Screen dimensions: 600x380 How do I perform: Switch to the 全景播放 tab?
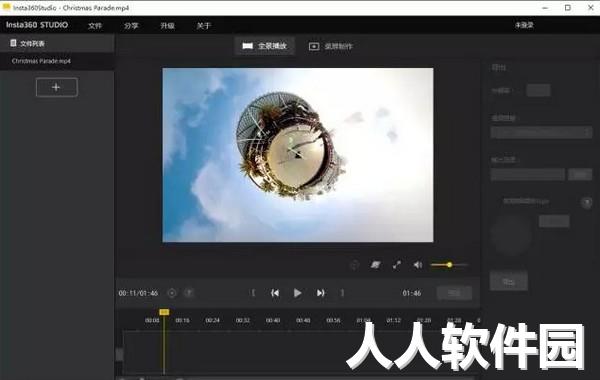(x=264, y=46)
